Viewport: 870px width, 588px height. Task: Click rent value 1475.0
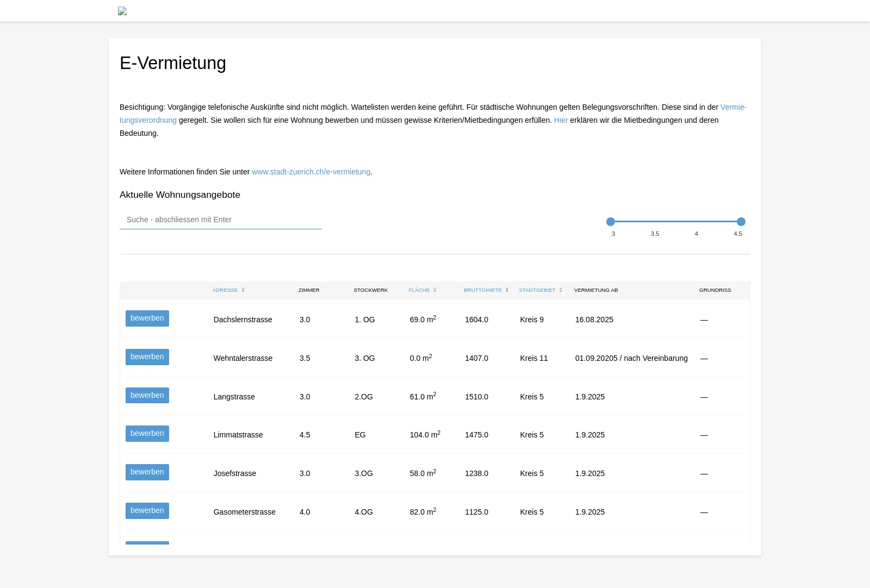(476, 435)
